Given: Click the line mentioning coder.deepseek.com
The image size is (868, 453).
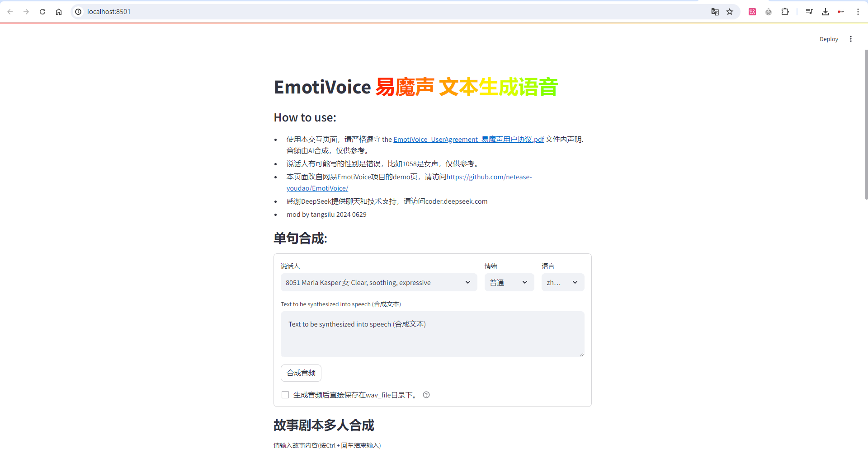Looking at the screenshot, I should (387, 201).
